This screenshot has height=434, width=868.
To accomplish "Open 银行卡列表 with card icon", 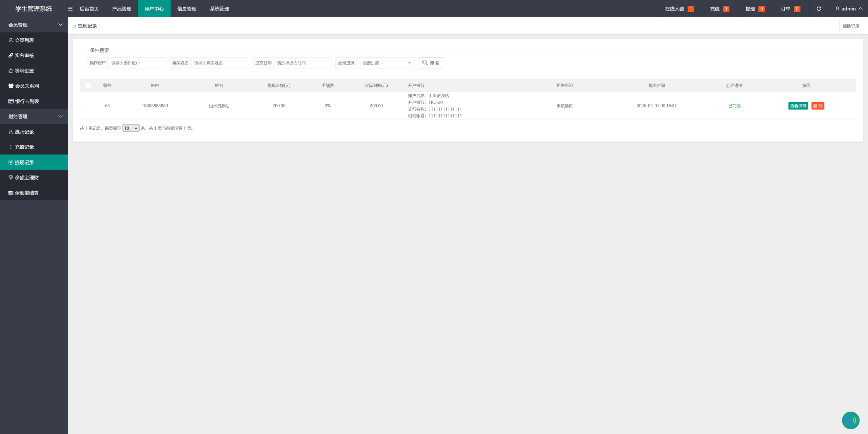I will pyautogui.click(x=27, y=101).
